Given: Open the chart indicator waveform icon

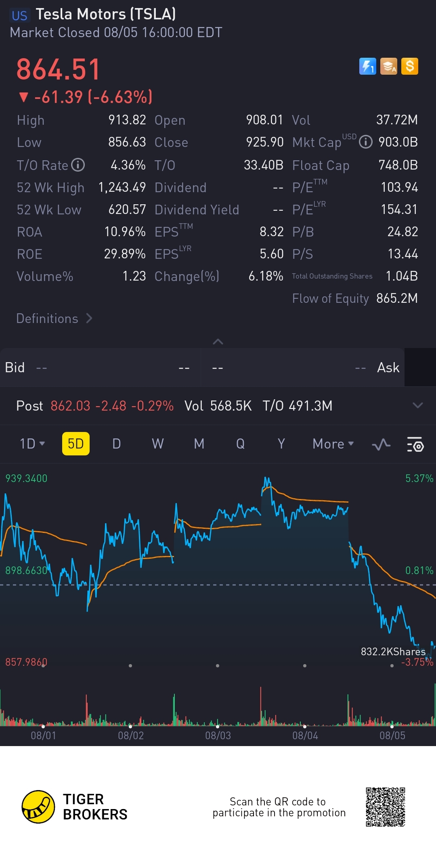Looking at the screenshot, I should (x=381, y=444).
